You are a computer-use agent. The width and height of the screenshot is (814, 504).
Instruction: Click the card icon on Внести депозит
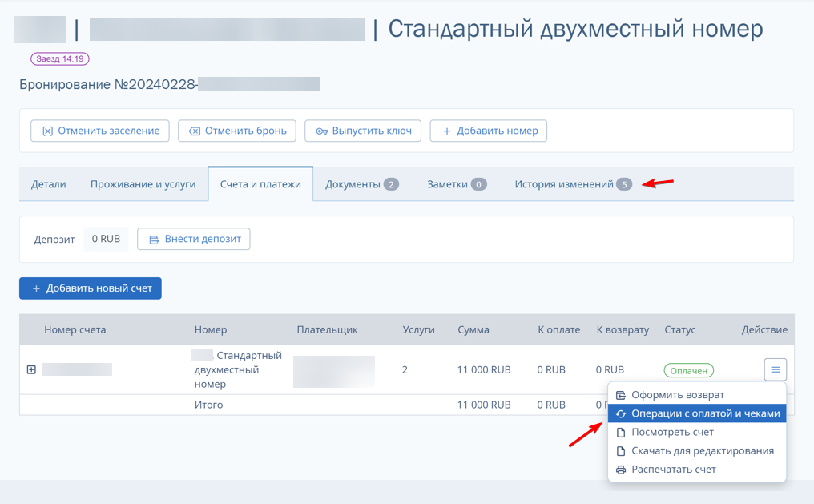click(154, 240)
